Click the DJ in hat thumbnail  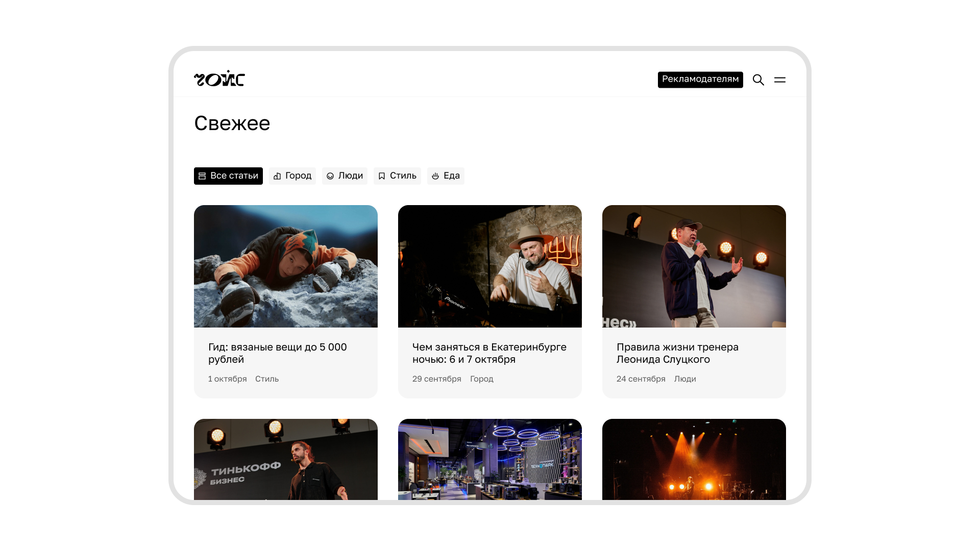coord(490,266)
